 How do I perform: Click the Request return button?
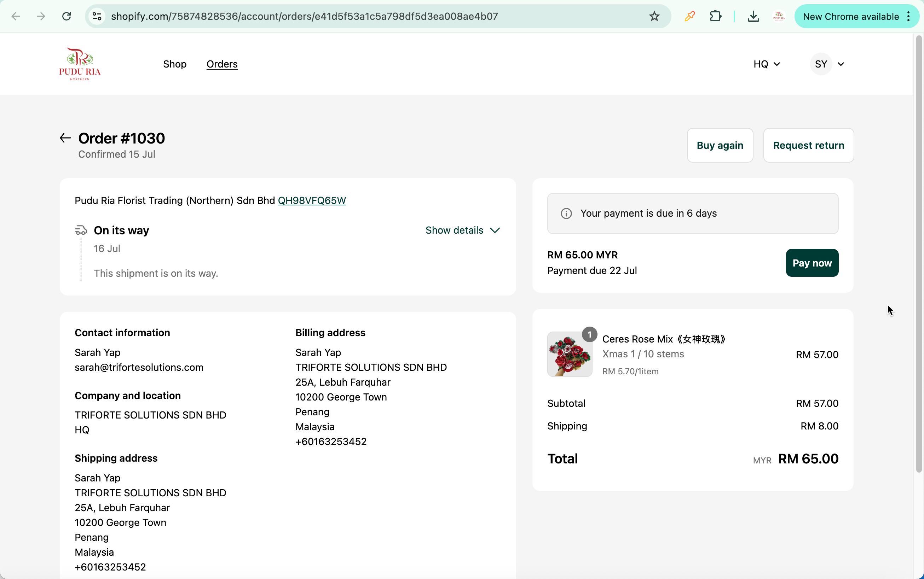[808, 146]
